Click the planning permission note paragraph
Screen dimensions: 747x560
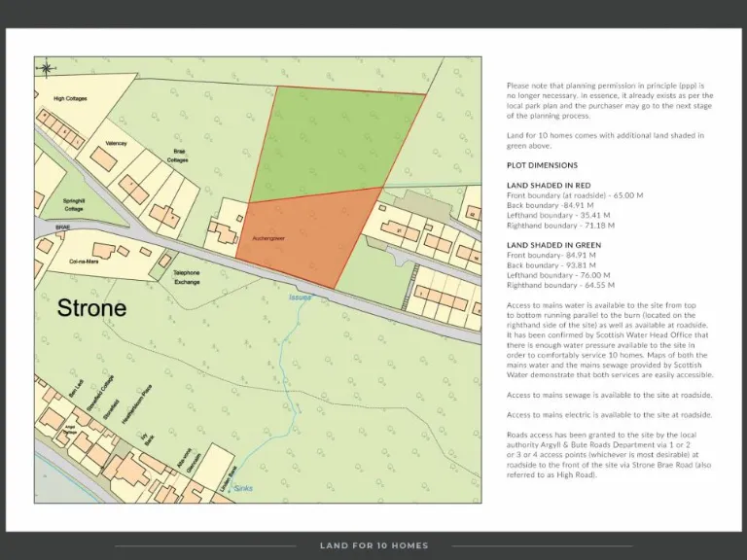610,100
